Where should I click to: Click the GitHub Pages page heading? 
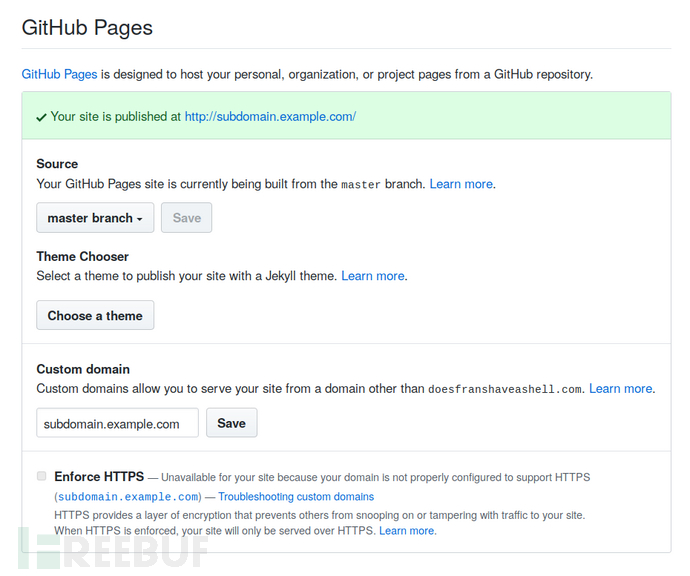[87, 28]
